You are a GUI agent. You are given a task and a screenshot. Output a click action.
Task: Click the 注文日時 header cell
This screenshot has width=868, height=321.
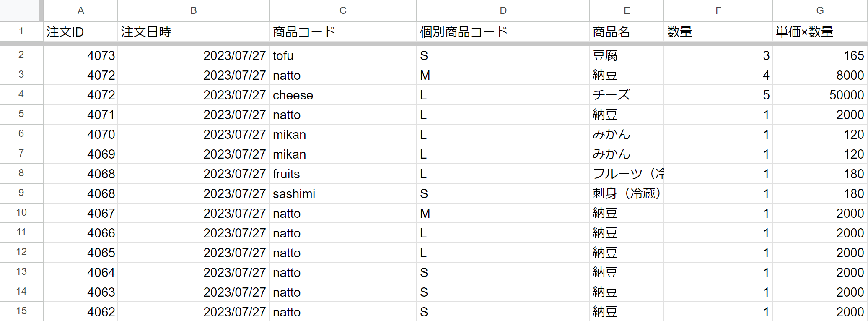pyautogui.click(x=194, y=32)
